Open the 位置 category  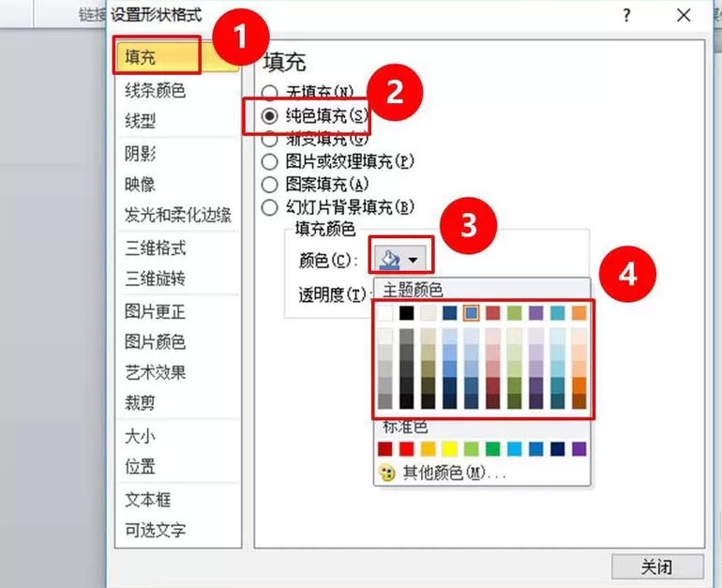pyautogui.click(x=140, y=466)
